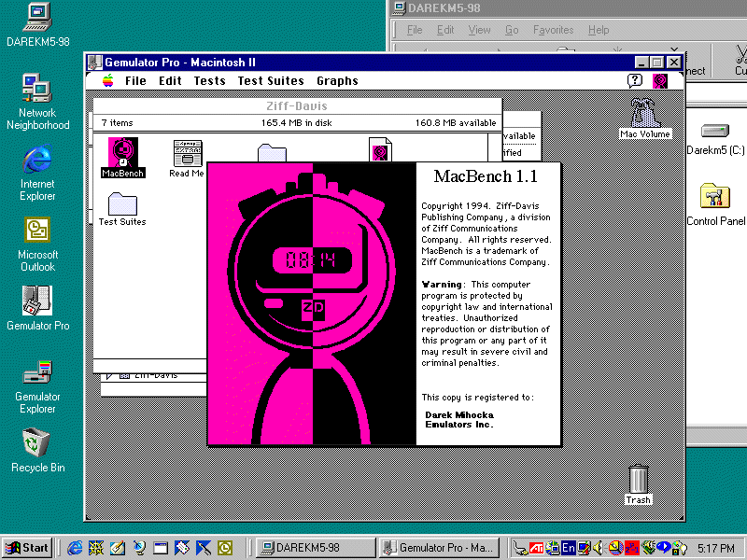Click the ATI tray icon
747x560 pixels.
click(x=537, y=548)
